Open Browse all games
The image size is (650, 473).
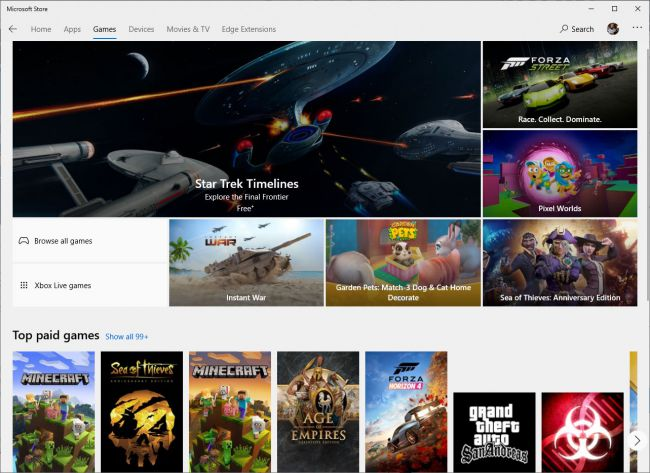(90, 241)
